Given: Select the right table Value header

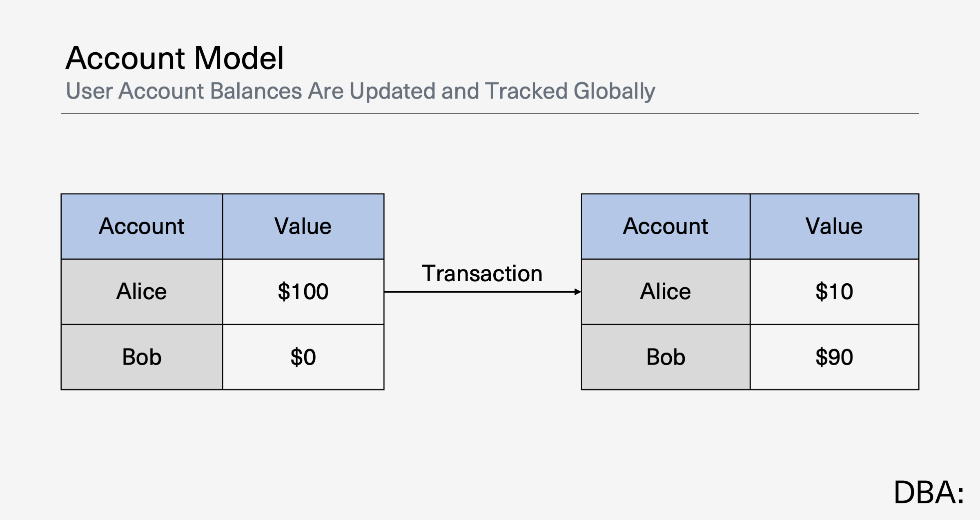Looking at the screenshot, I should [x=834, y=227].
